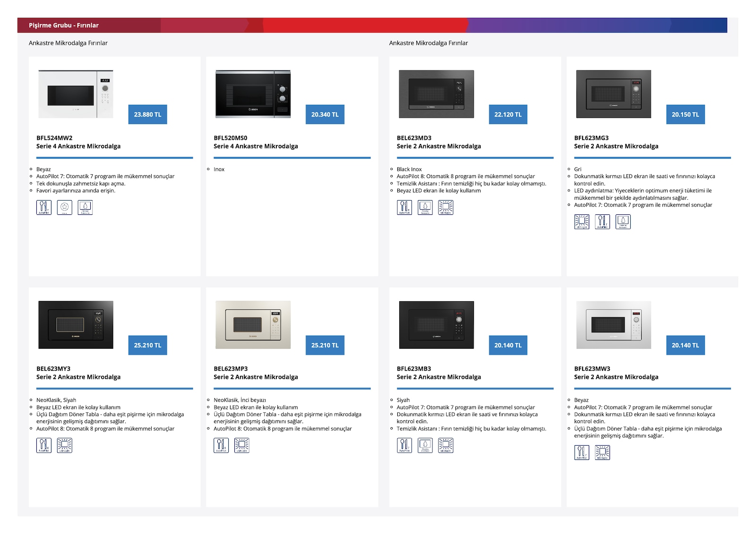Image resolution: width=756 pixels, height=534 pixels.
Task: Click the AutoPilot icon under BFL524MW2
Action: [x=44, y=207]
